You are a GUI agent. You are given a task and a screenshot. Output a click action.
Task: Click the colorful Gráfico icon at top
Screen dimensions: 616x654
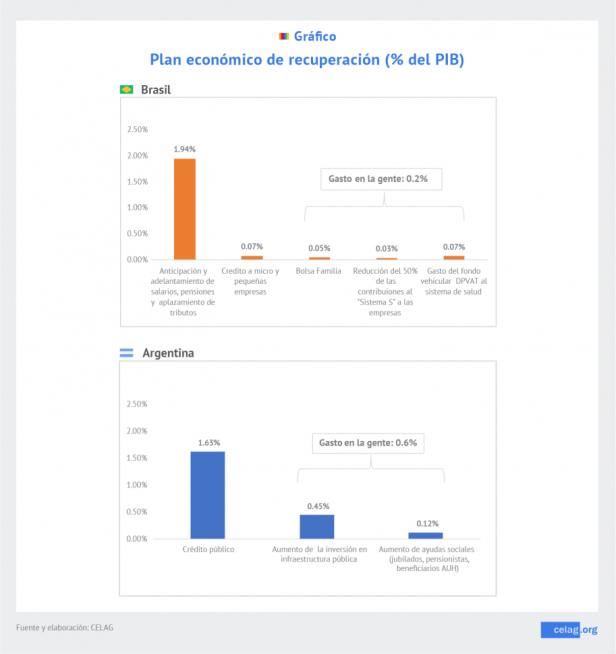[284, 37]
